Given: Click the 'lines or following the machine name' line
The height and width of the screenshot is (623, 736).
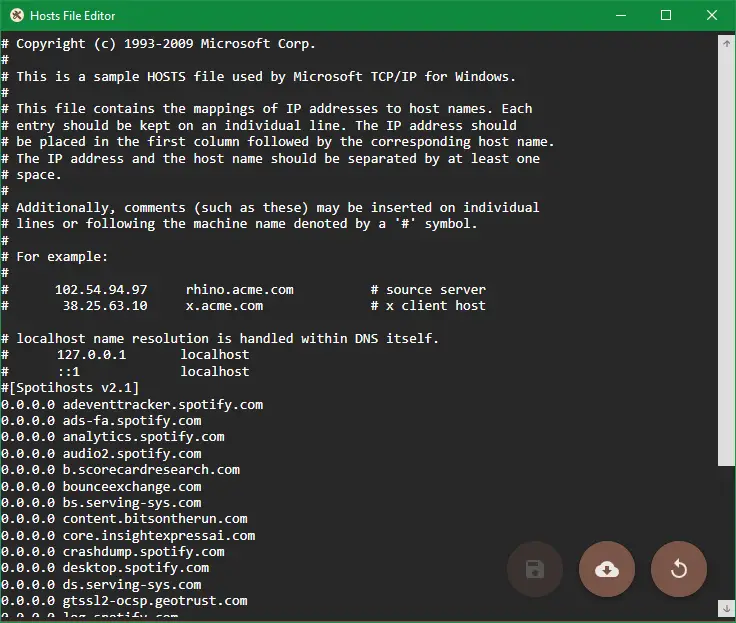Looking at the screenshot, I should (x=239, y=224).
